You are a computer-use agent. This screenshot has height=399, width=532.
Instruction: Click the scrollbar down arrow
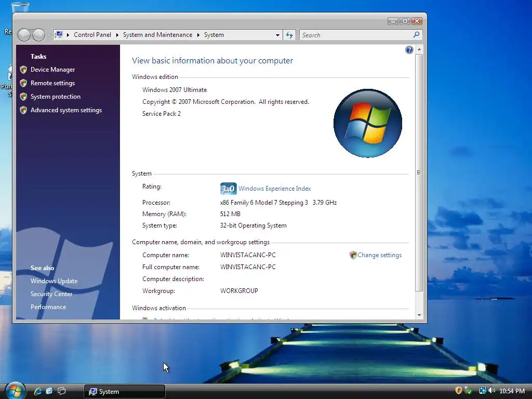coord(419,315)
